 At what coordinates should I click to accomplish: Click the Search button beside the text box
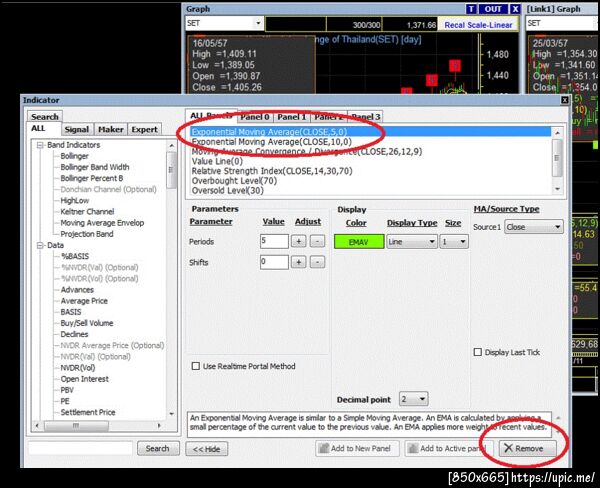158,448
